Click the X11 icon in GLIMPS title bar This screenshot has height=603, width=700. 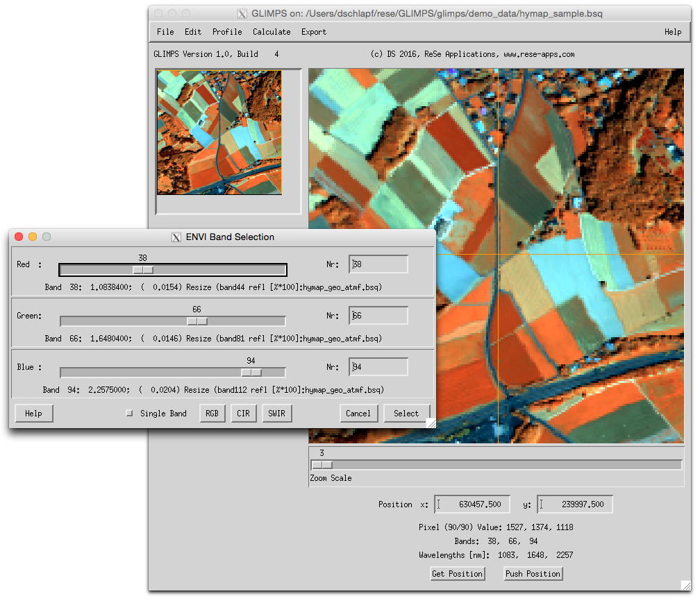pyautogui.click(x=242, y=14)
